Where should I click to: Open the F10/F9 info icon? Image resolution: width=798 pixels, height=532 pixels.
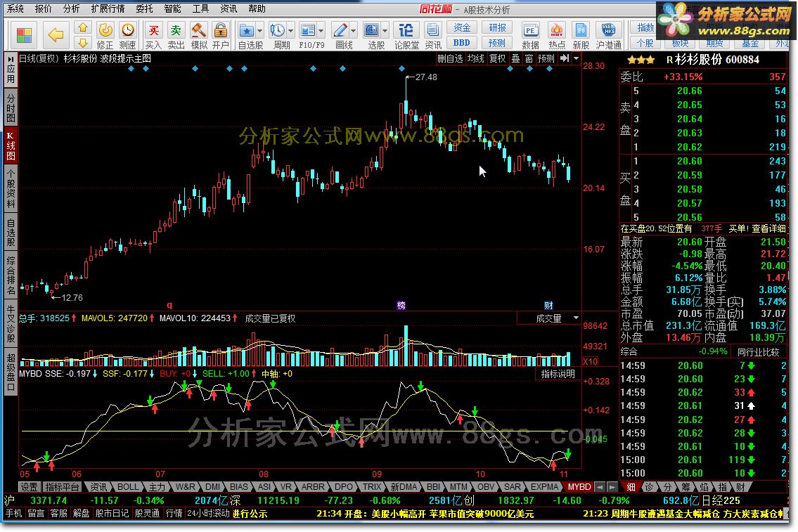(308, 31)
